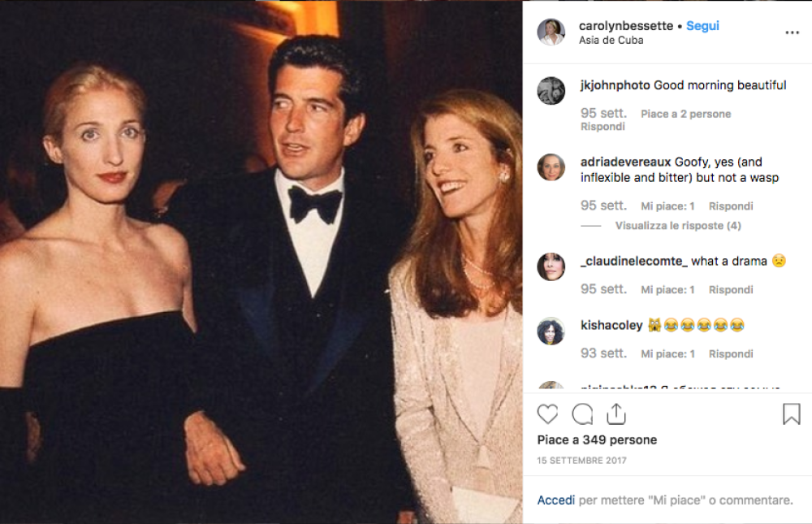View "Piace a 349 persone" likes list
This screenshot has height=524, width=812.
597,440
